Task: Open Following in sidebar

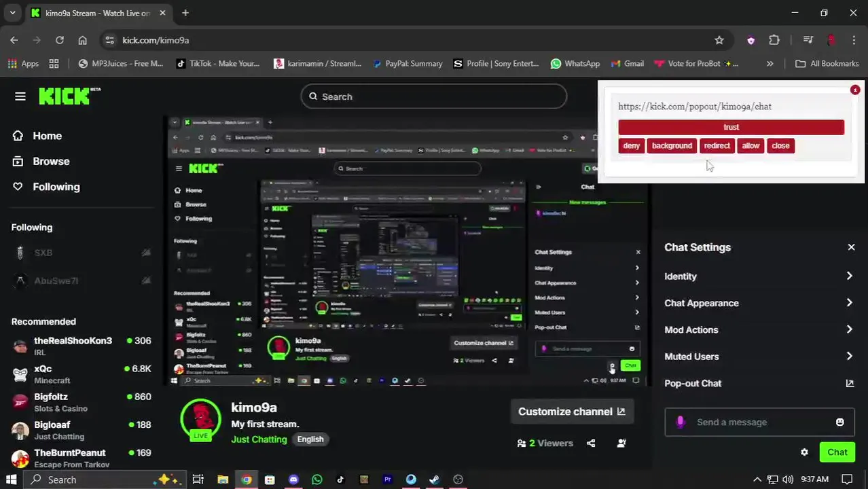Action: tap(46, 187)
